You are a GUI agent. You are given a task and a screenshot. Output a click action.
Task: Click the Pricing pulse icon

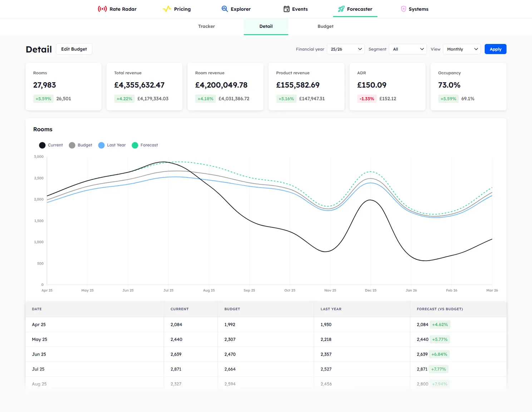pyautogui.click(x=167, y=9)
